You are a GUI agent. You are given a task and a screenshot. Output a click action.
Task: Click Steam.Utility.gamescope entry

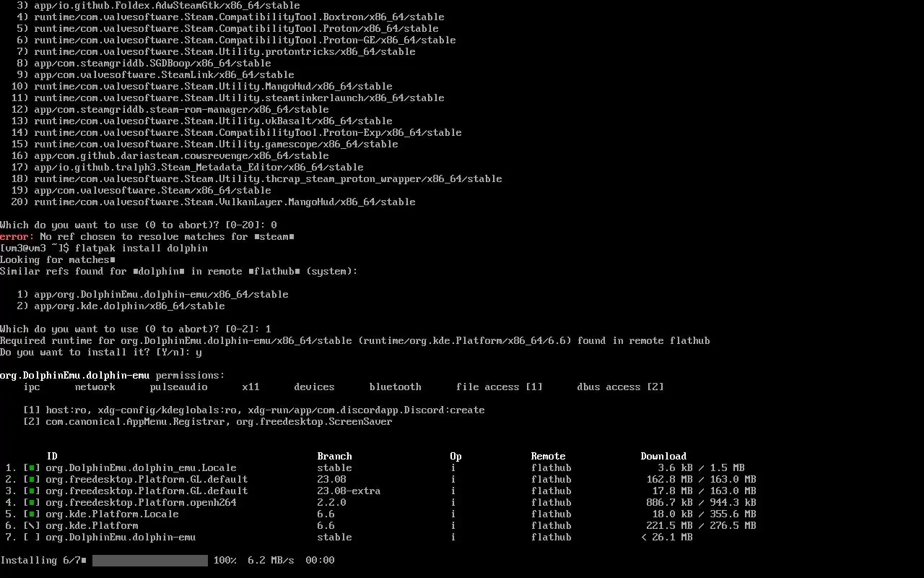216,144
